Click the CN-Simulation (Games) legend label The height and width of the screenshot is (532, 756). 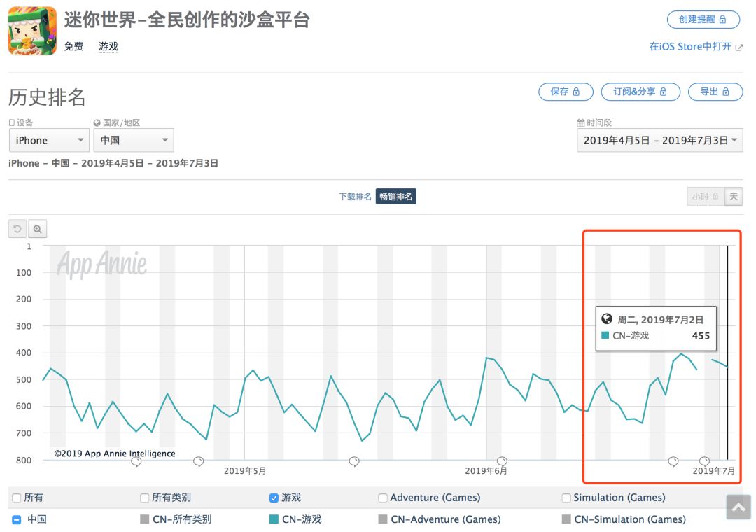click(x=630, y=519)
